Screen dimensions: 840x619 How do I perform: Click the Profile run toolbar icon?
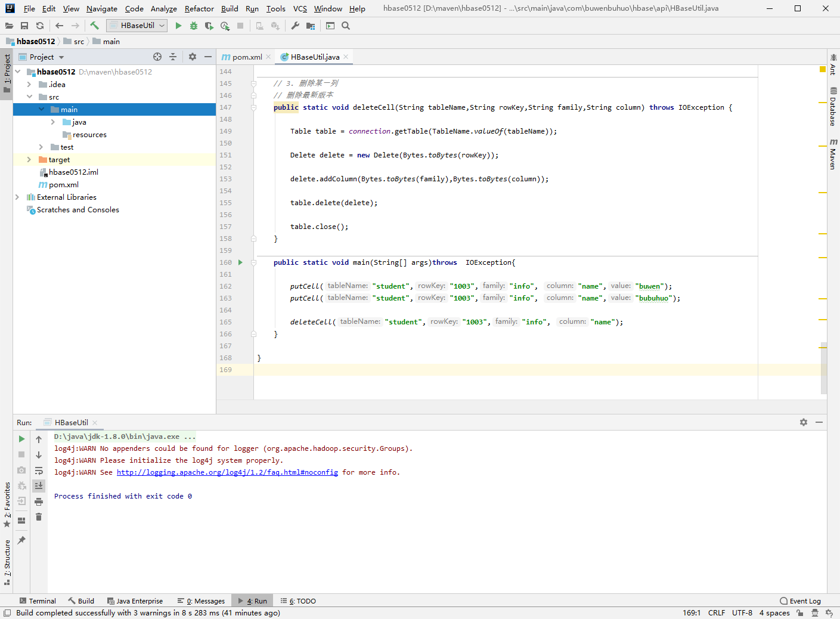[x=225, y=26]
